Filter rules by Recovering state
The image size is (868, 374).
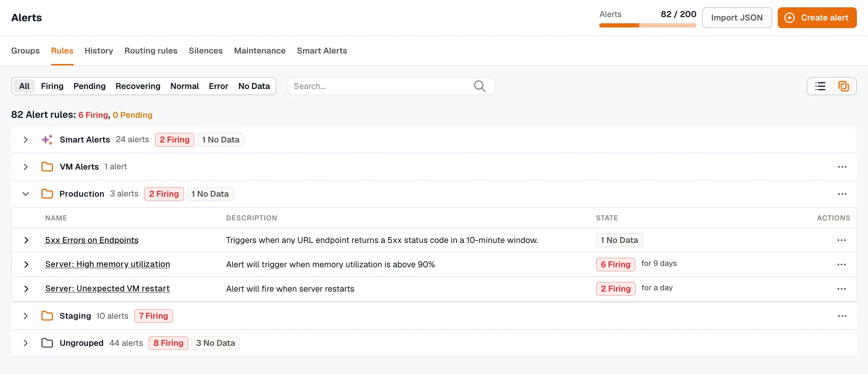(x=138, y=86)
